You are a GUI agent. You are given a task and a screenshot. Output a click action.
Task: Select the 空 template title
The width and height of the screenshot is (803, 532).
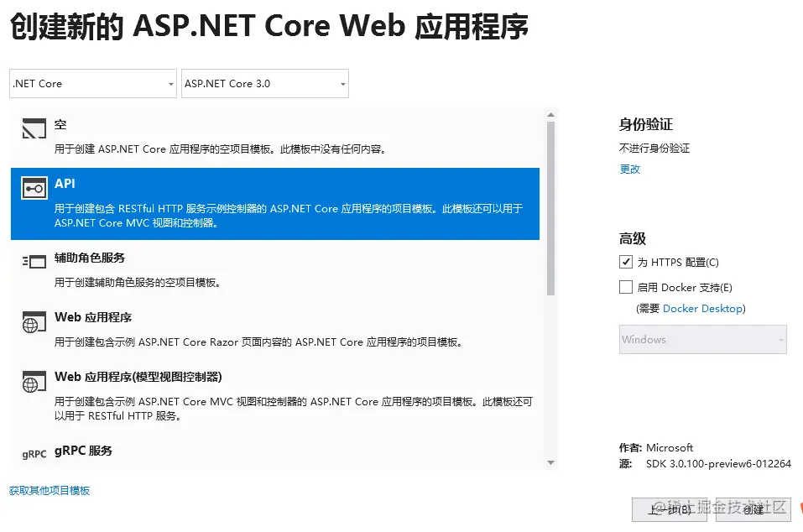pyautogui.click(x=60, y=124)
